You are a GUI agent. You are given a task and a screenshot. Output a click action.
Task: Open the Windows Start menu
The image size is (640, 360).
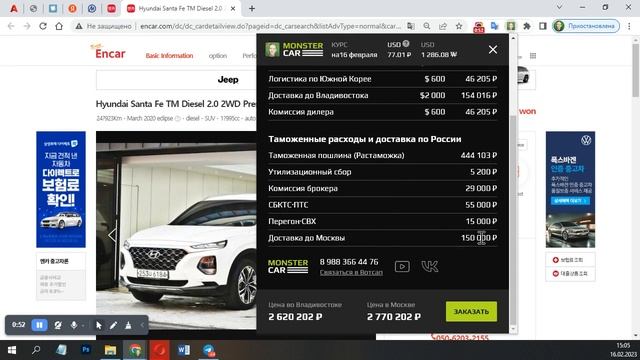(12, 350)
